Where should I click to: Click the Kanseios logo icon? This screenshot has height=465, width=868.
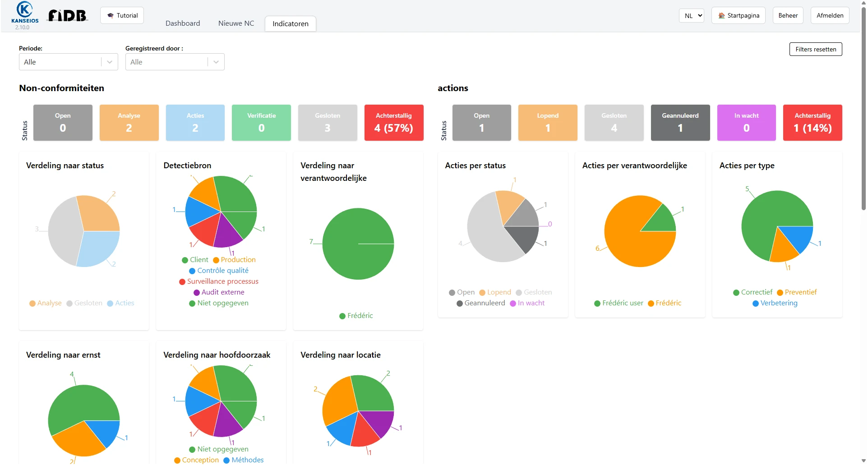tap(24, 10)
